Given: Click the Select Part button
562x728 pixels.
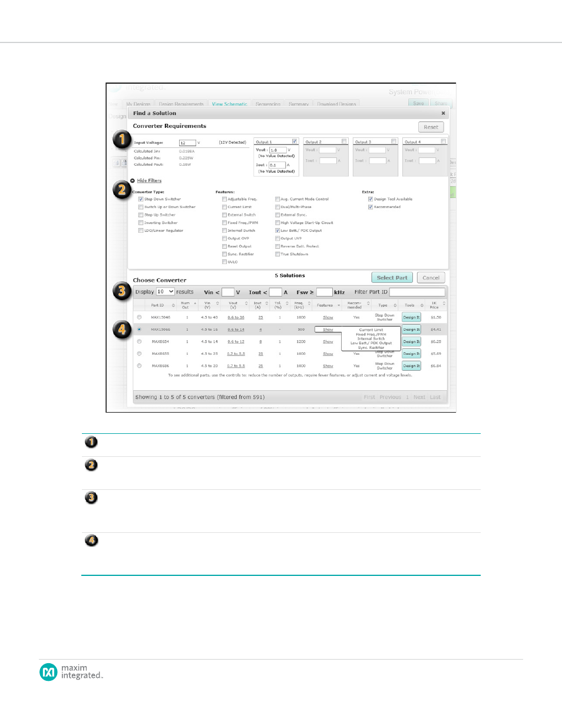Looking at the screenshot, I should [x=392, y=278].
